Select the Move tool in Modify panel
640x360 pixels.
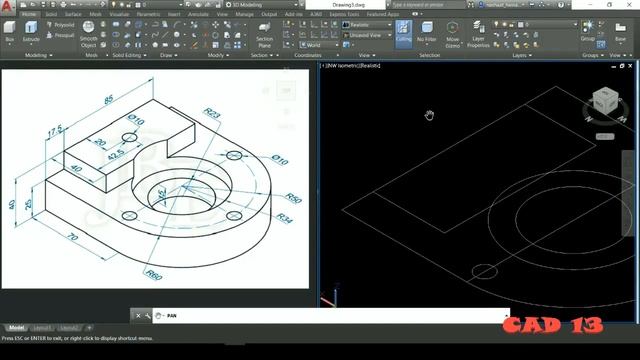215,25
